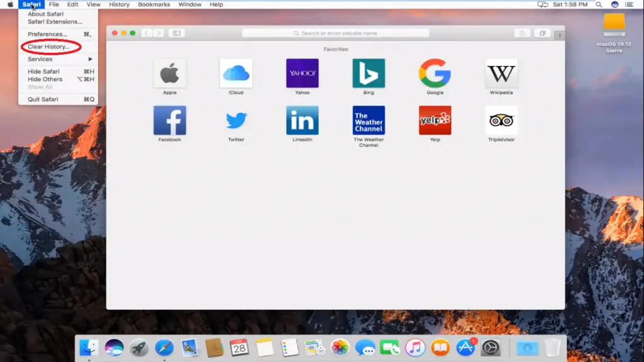Open the Twitter favorite tile

point(236,120)
